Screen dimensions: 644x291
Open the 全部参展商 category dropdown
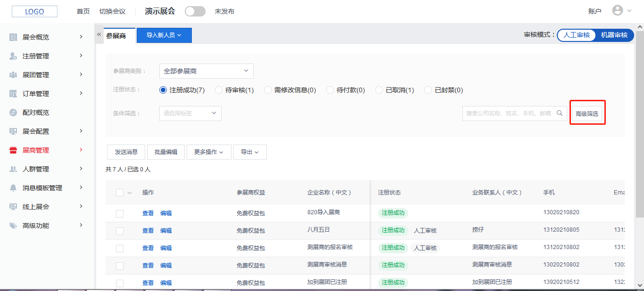click(206, 71)
